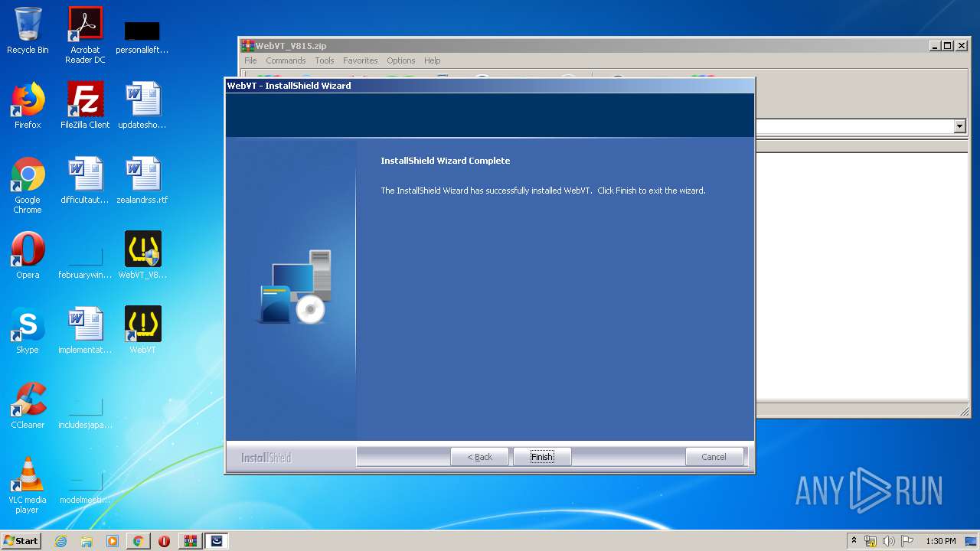Open Acrobat Reader DC desktop icon

coord(85,35)
